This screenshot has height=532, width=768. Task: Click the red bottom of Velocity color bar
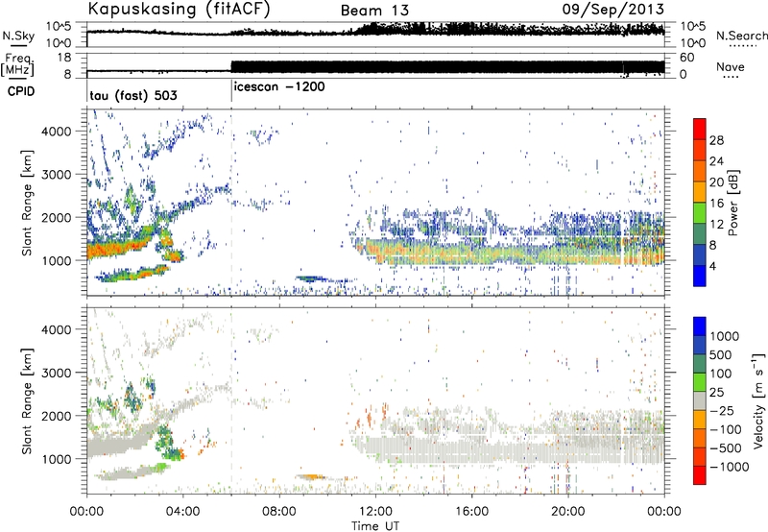click(x=700, y=475)
